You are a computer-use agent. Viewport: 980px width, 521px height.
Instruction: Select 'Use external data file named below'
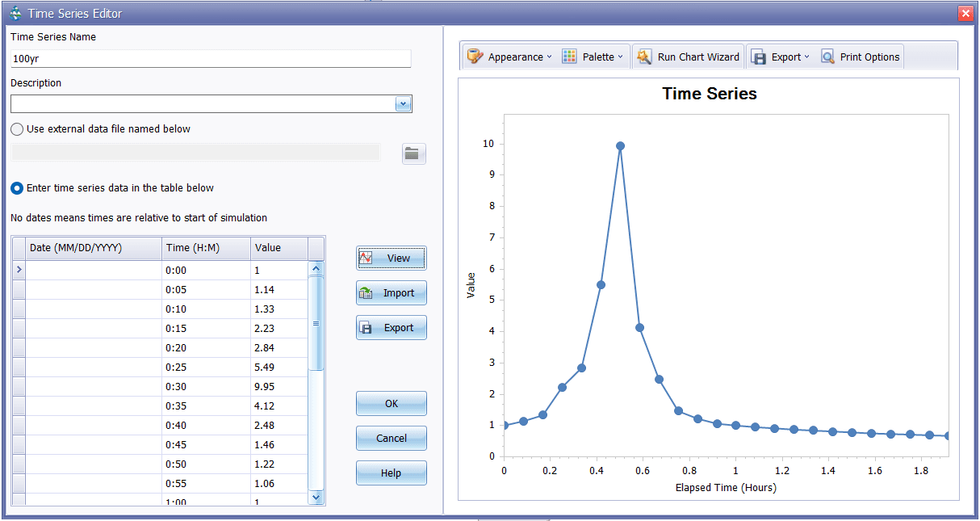pyautogui.click(x=16, y=128)
